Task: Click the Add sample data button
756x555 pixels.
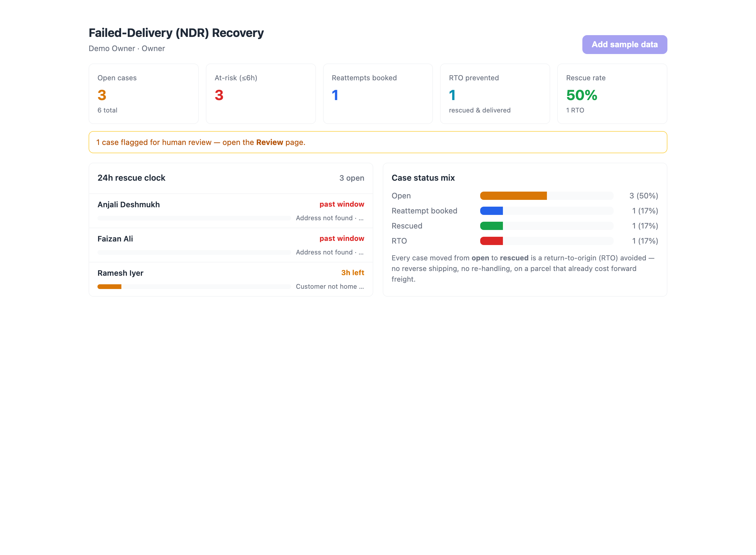Action: (x=624, y=44)
